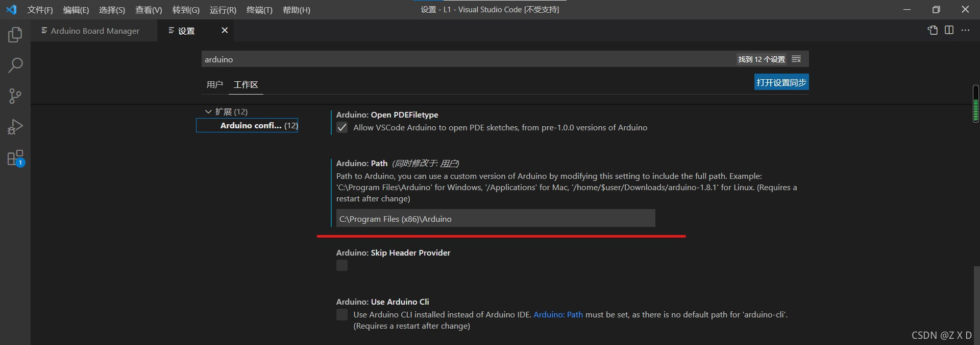Open the 文件(F) menu
The image size is (980, 345).
[40, 10]
